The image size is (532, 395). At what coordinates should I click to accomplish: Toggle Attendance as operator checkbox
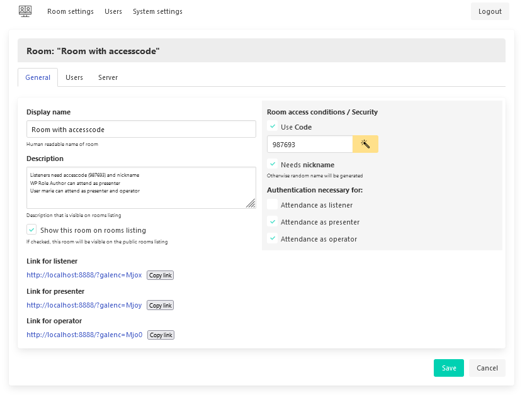pyautogui.click(x=272, y=238)
